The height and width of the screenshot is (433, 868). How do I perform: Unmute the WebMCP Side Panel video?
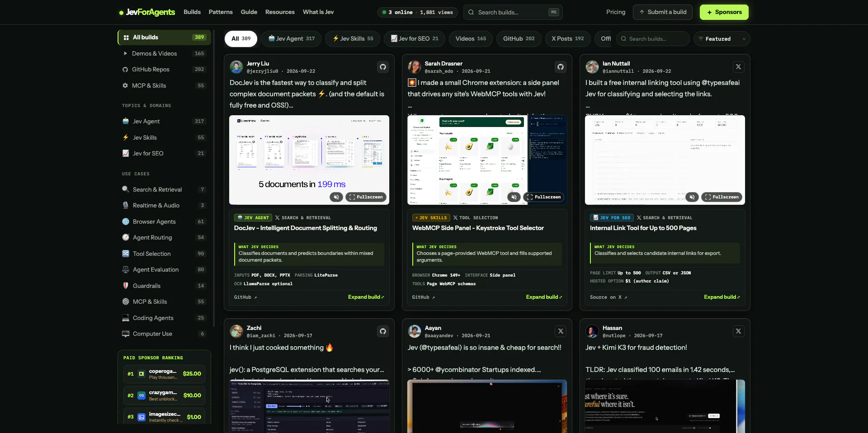click(514, 197)
